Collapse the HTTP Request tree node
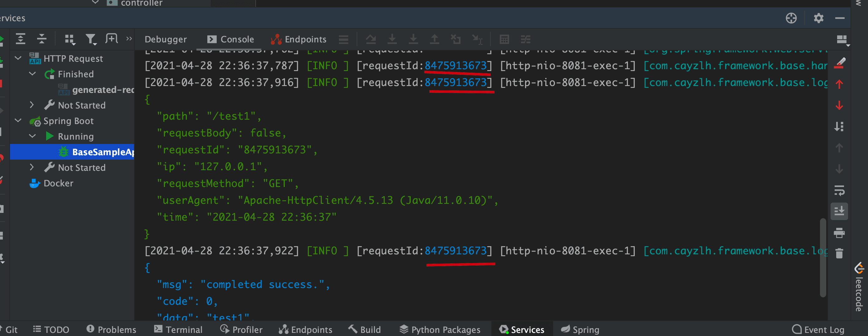The height and width of the screenshot is (336, 868). point(18,58)
